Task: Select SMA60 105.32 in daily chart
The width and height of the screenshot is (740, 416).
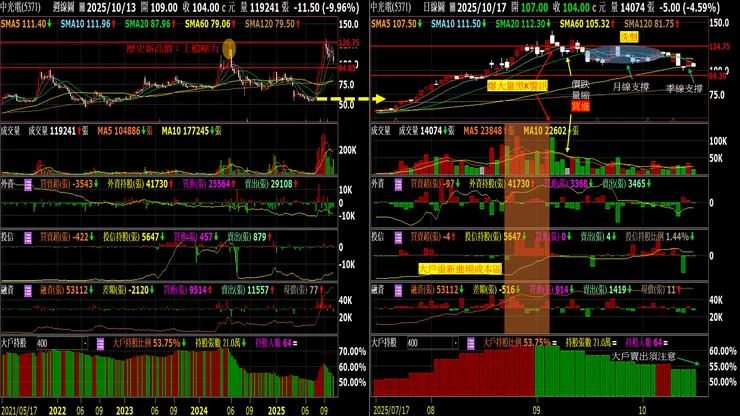Action: [x=587, y=23]
